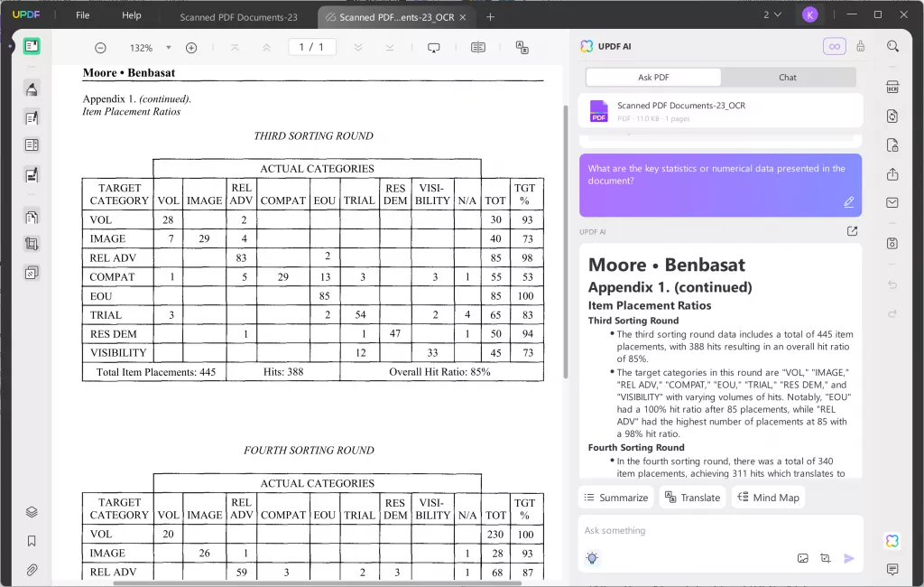
Task: Click the Summarize button
Action: click(x=615, y=498)
